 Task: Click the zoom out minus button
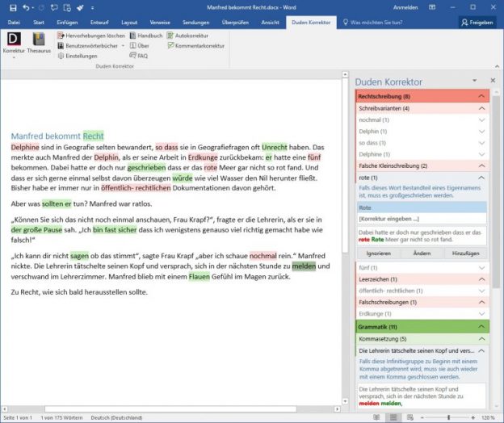pyautogui.click(x=422, y=417)
